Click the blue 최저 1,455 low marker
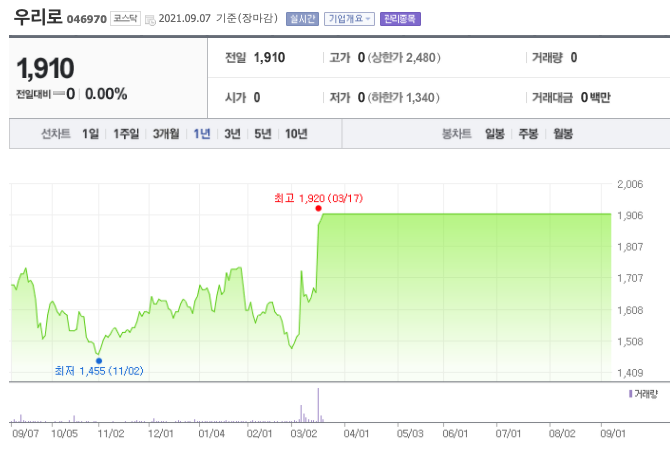Viewport: 670px width, 457px height. [x=99, y=361]
